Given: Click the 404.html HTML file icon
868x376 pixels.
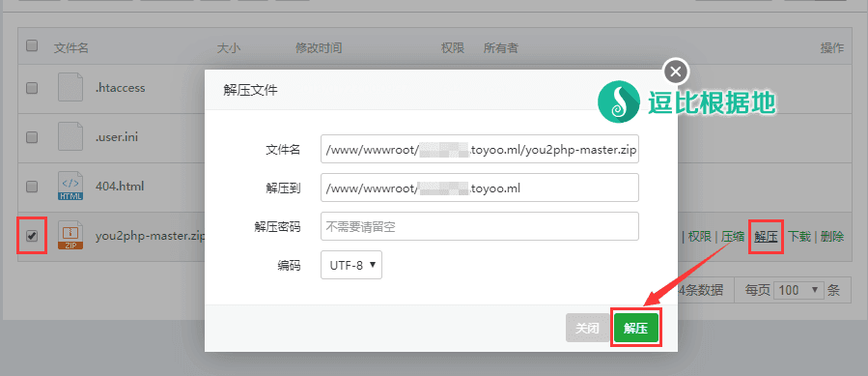Looking at the screenshot, I should (x=70, y=187).
